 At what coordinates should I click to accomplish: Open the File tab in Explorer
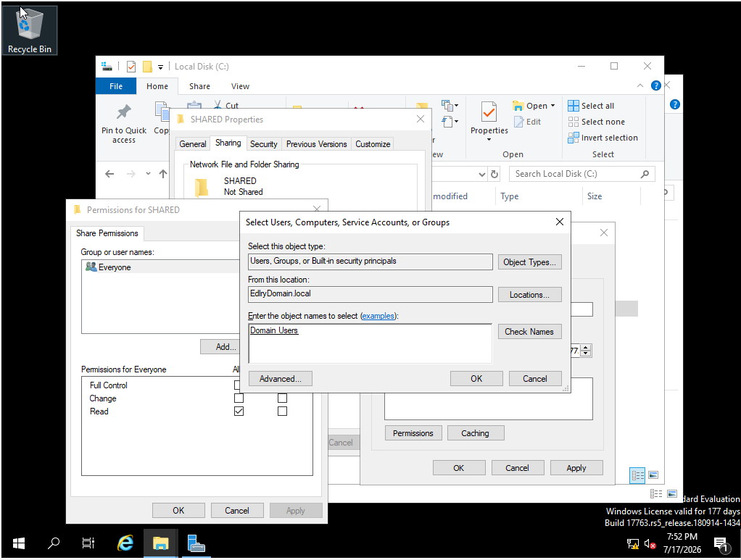(x=116, y=86)
